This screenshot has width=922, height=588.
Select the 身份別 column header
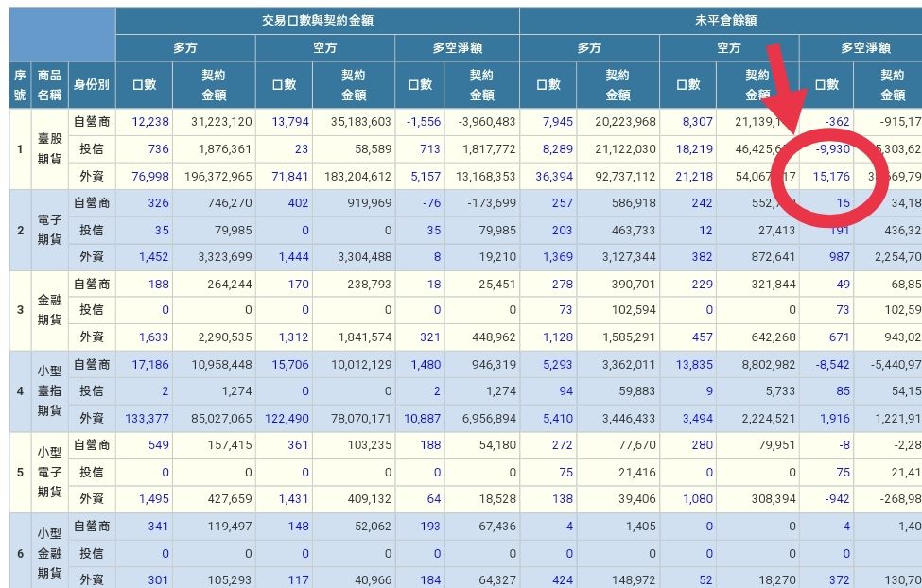coord(91,85)
